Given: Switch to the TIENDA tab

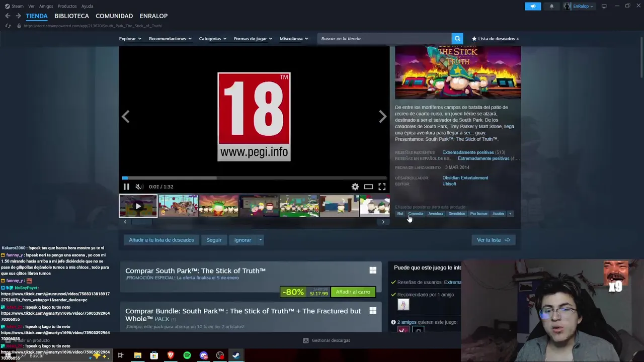Looking at the screenshot, I should (x=37, y=16).
